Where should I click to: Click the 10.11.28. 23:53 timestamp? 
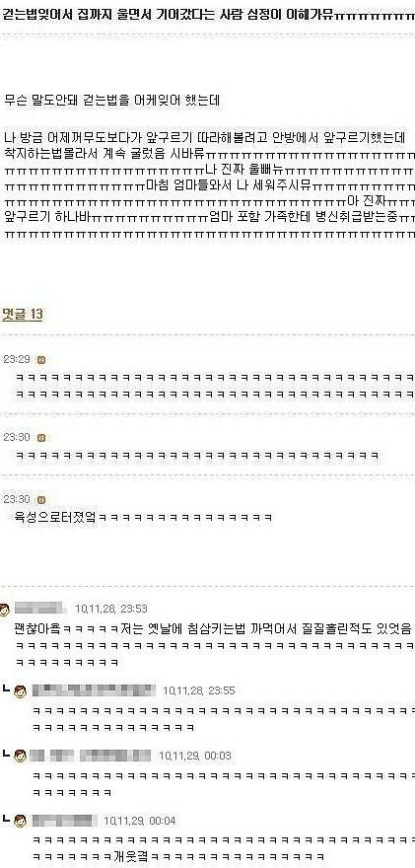tap(111, 609)
